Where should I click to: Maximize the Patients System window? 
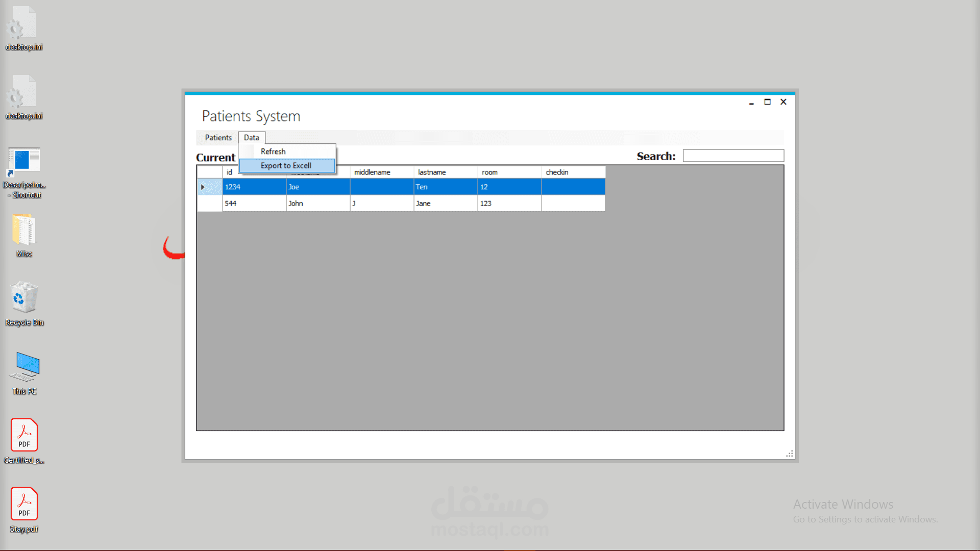pos(767,102)
